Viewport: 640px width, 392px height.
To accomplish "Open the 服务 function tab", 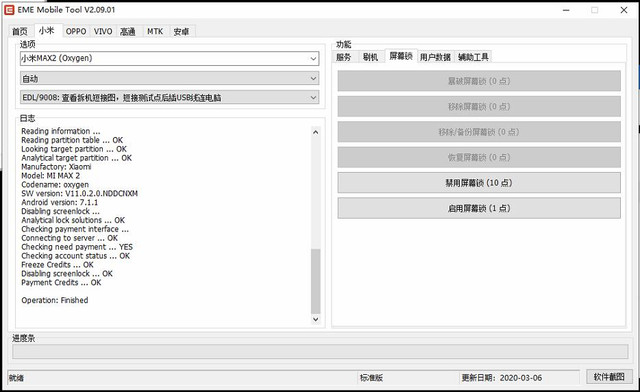I will coord(344,57).
